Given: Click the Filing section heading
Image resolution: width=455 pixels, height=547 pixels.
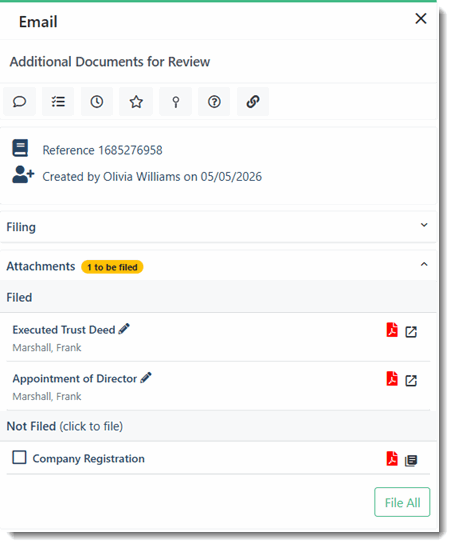Looking at the screenshot, I should [x=21, y=227].
